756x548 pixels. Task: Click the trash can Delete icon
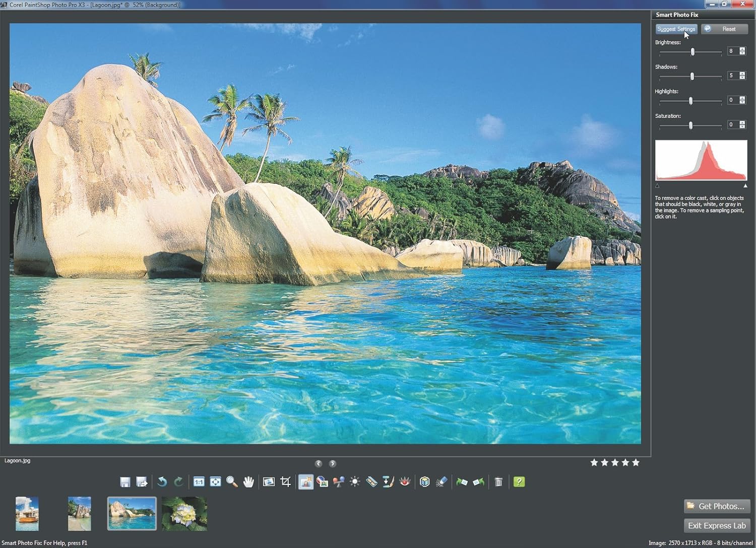(x=498, y=482)
